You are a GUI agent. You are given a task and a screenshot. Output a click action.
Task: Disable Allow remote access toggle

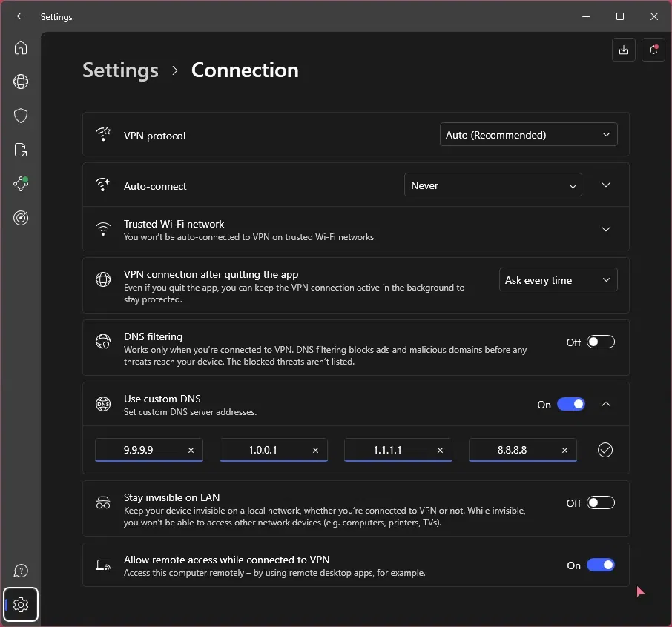click(601, 565)
